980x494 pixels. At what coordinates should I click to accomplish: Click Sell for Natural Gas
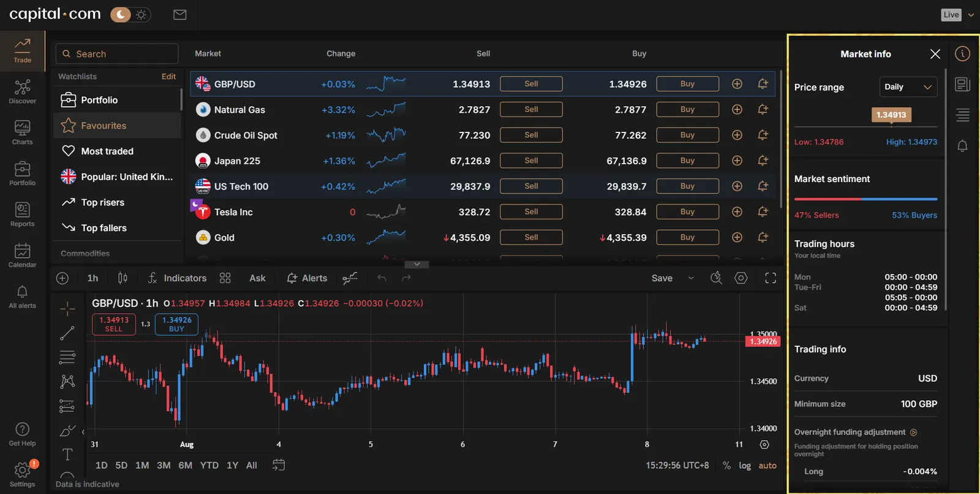[531, 110]
